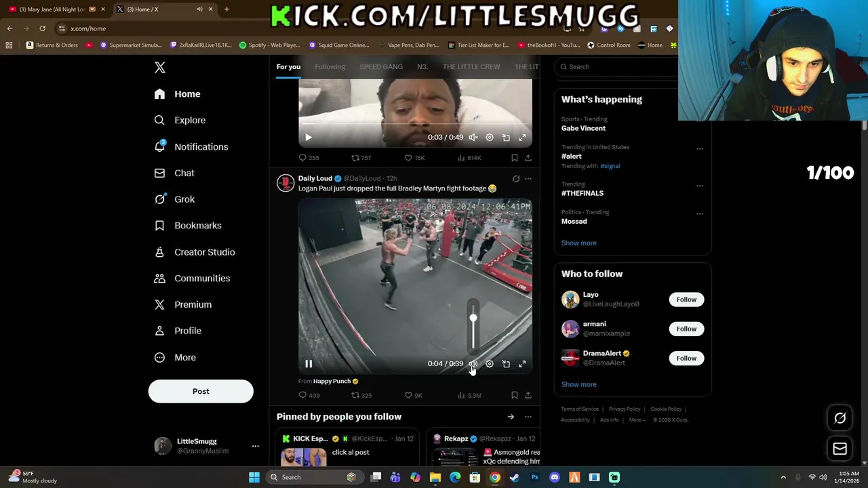Enter fullscreen on Daily Loud video

point(522,364)
